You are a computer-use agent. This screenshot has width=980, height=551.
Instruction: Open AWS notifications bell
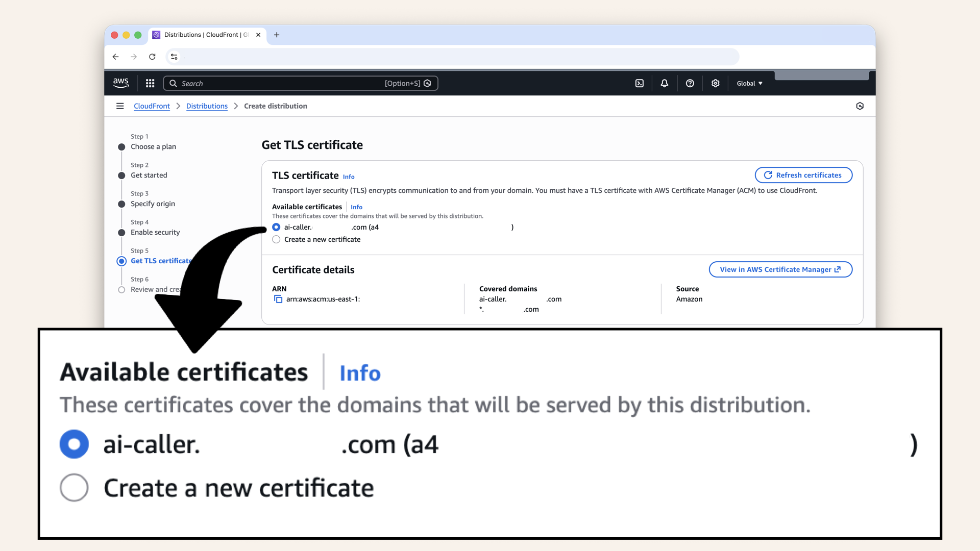pos(665,83)
